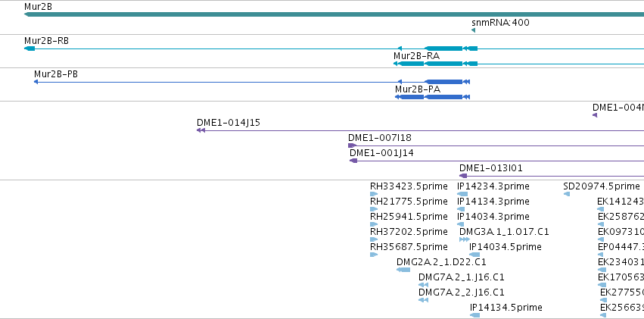
Task: Click the IP14134.3prime arrow glyph
Action: pos(461,209)
